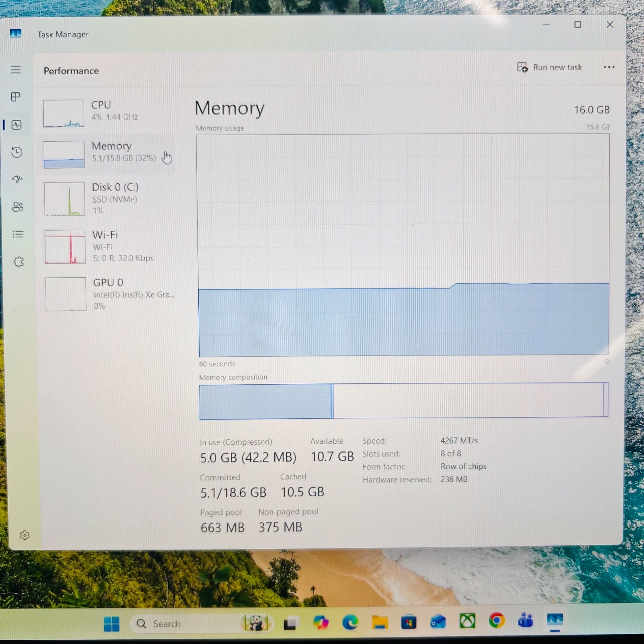The image size is (644, 644).
Task: Click the Memory usage graph
Action: point(403,245)
